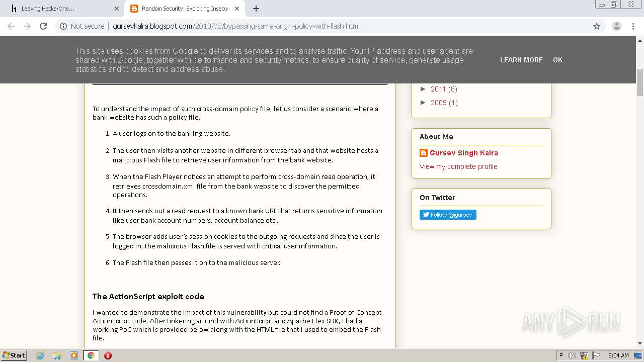Click list item 'The Flash file then passes'
The width and height of the screenshot is (644, 362).
[x=196, y=263]
